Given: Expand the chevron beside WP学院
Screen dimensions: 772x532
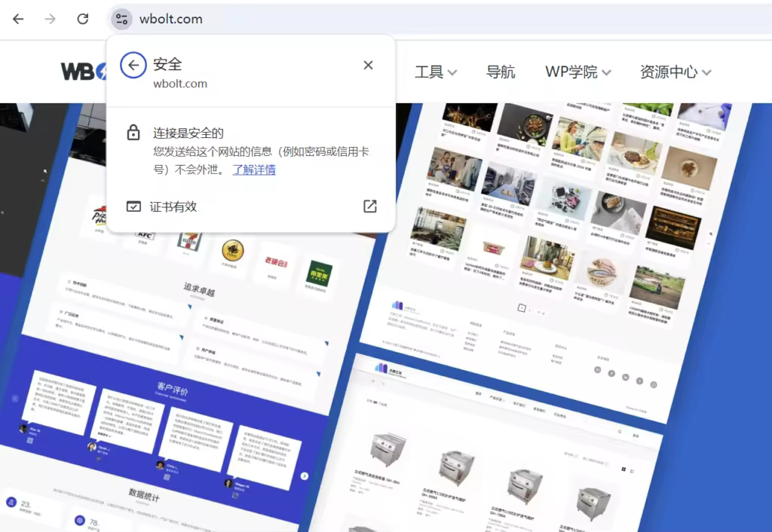Looking at the screenshot, I should [x=607, y=73].
